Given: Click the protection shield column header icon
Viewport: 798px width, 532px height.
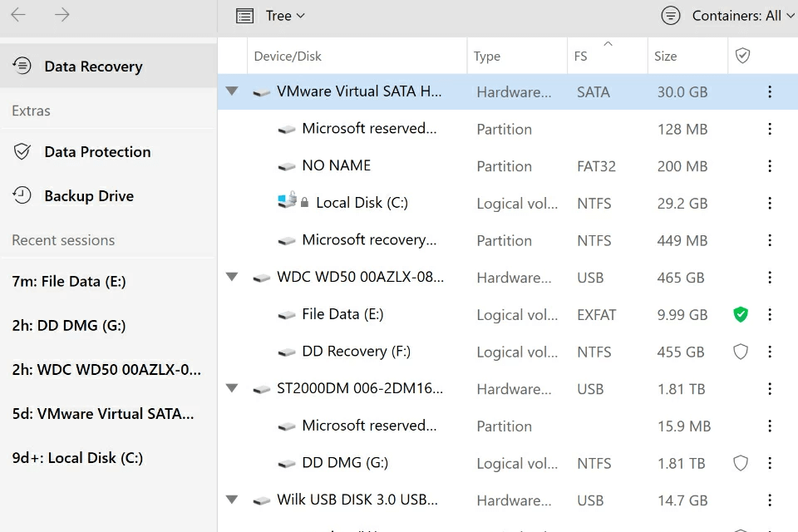Looking at the screenshot, I should click(x=743, y=56).
